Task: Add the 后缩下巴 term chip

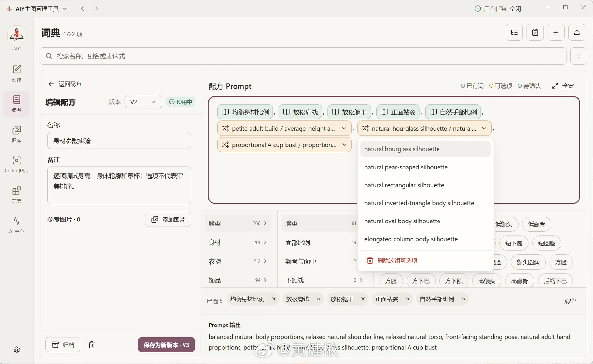Action: click(555, 281)
